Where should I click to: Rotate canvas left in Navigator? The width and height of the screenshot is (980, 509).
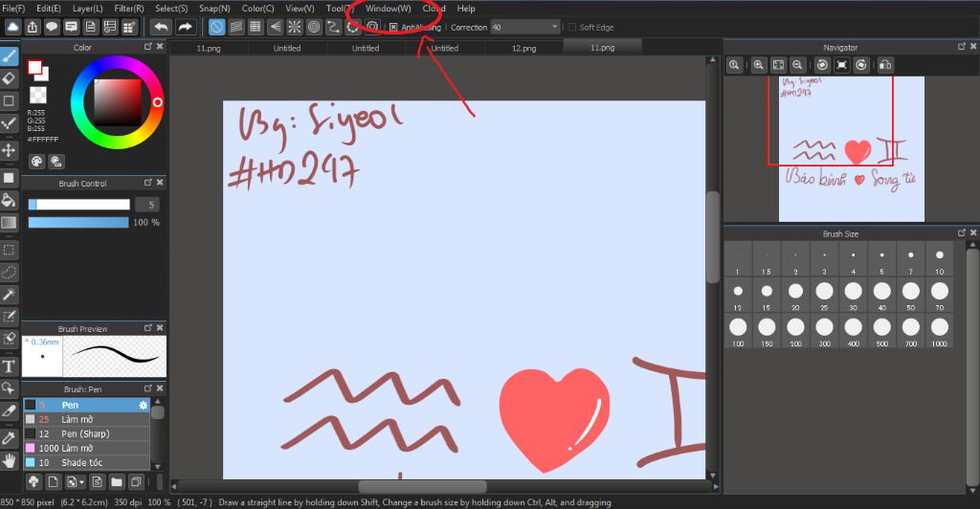(x=822, y=65)
